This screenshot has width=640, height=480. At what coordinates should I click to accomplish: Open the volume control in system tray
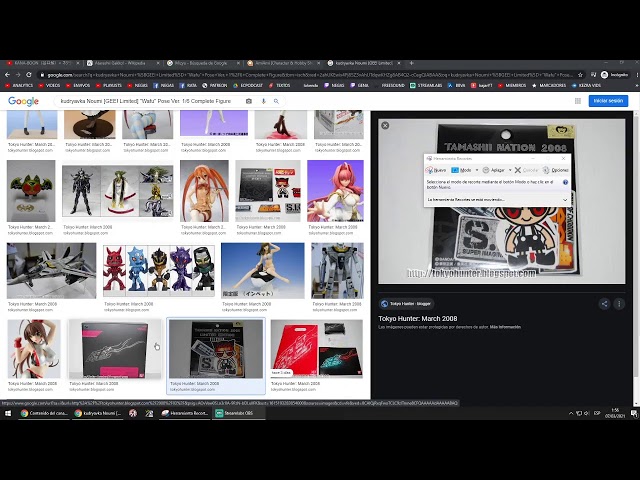587,413
